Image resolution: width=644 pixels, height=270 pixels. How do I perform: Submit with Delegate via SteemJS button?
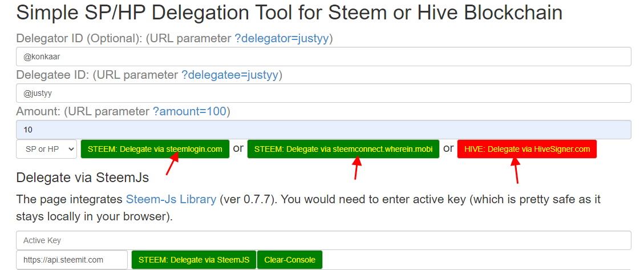[x=194, y=260]
